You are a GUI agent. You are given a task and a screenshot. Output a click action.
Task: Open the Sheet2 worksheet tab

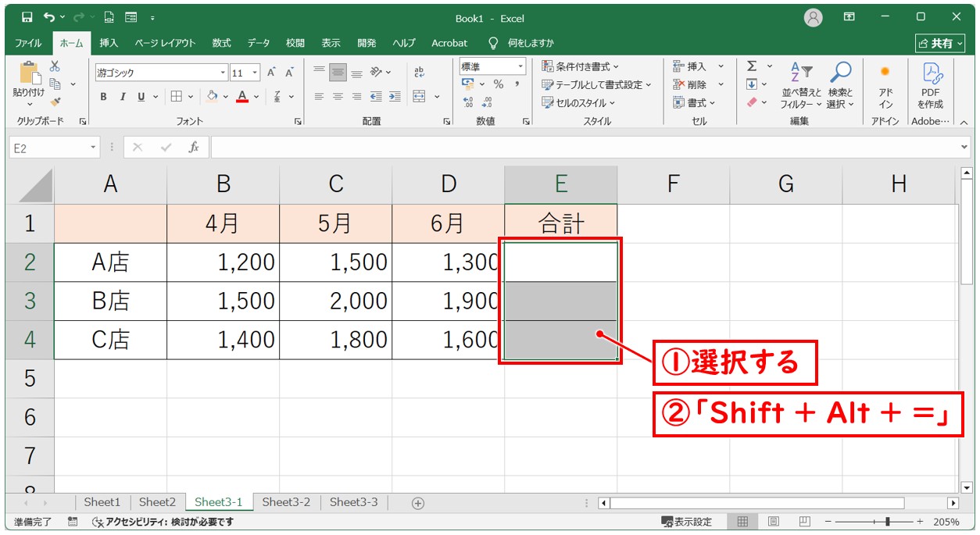pos(157,502)
